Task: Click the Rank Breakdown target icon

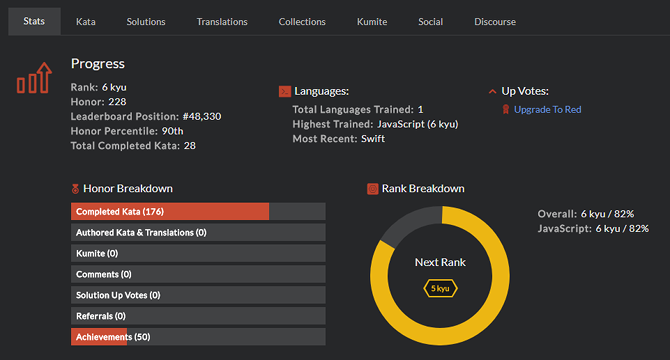Action: tap(373, 189)
